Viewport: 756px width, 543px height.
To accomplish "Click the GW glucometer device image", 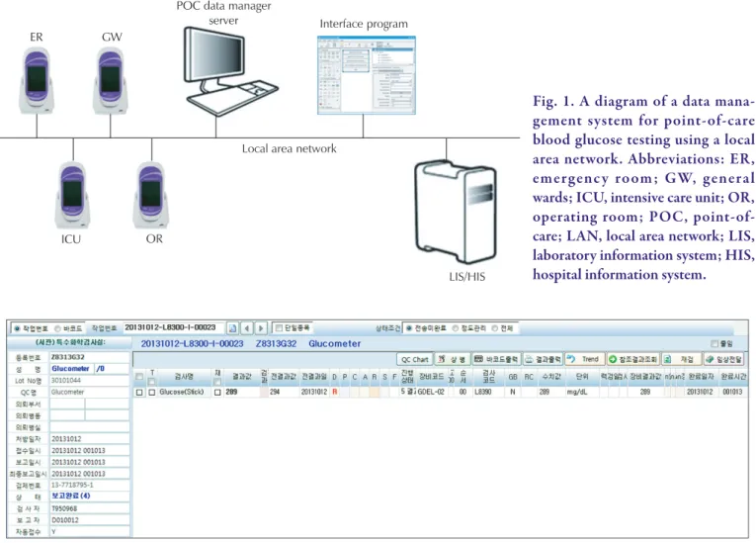I will click(x=111, y=80).
